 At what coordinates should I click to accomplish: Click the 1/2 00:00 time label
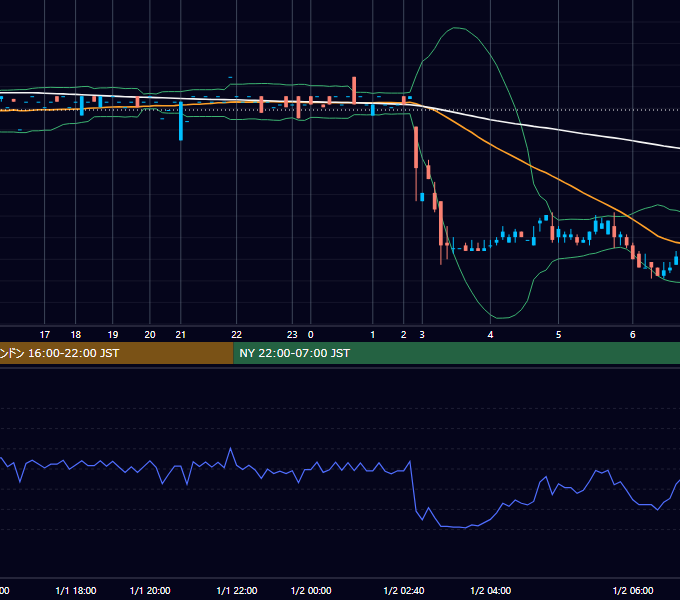[x=311, y=590]
